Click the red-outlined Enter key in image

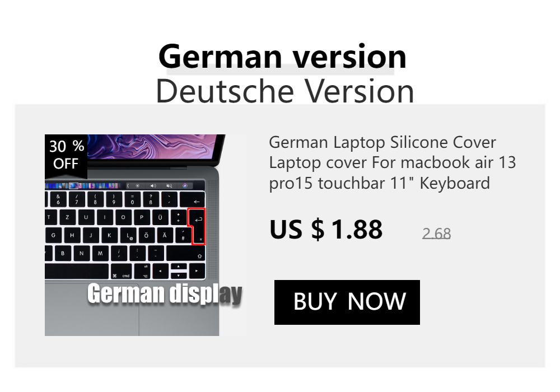pyautogui.click(x=197, y=226)
